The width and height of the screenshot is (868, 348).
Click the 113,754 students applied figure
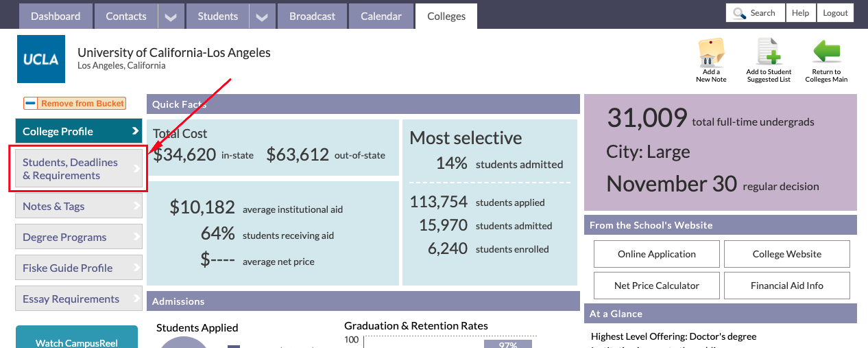pyautogui.click(x=477, y=202)
